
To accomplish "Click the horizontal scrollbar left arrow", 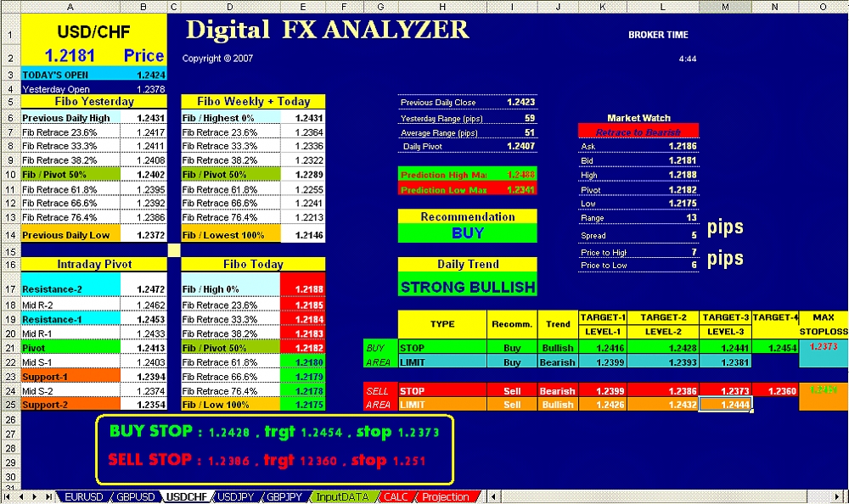I will coord(492,496).
